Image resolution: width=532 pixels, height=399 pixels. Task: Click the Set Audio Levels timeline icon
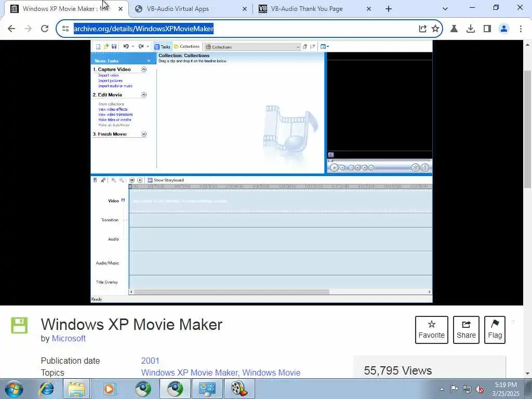(95, 180)
